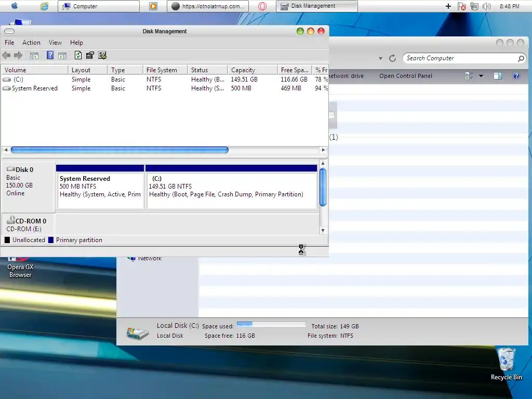This screenshot has width=532, height=399.
Task: Open the File menu
Action: [9, 43]
